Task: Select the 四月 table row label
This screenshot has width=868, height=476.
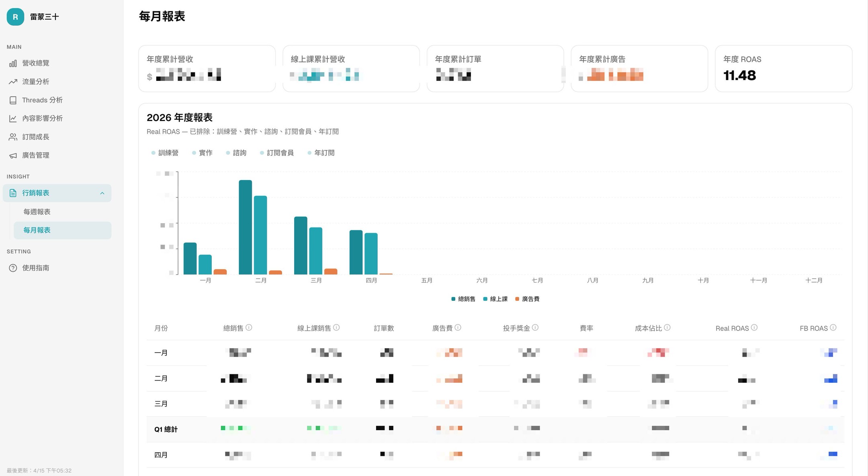Action: point(161,455)
